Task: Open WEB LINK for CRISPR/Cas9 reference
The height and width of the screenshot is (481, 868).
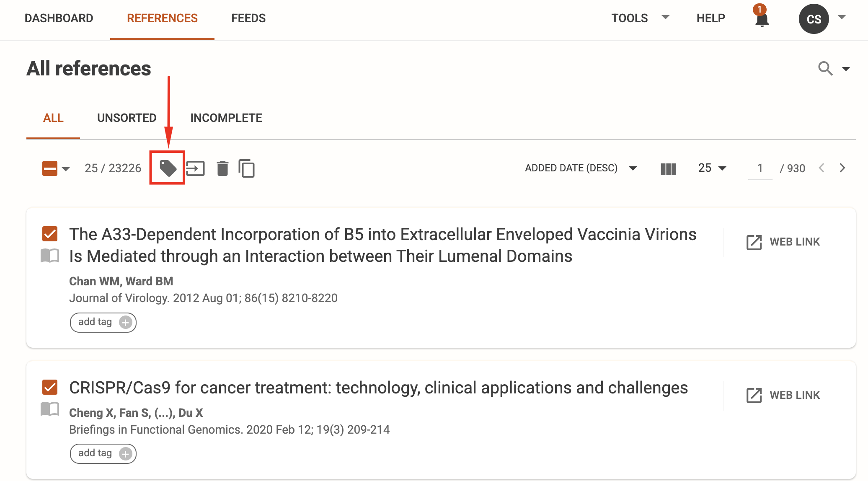Action: (783, 395)
